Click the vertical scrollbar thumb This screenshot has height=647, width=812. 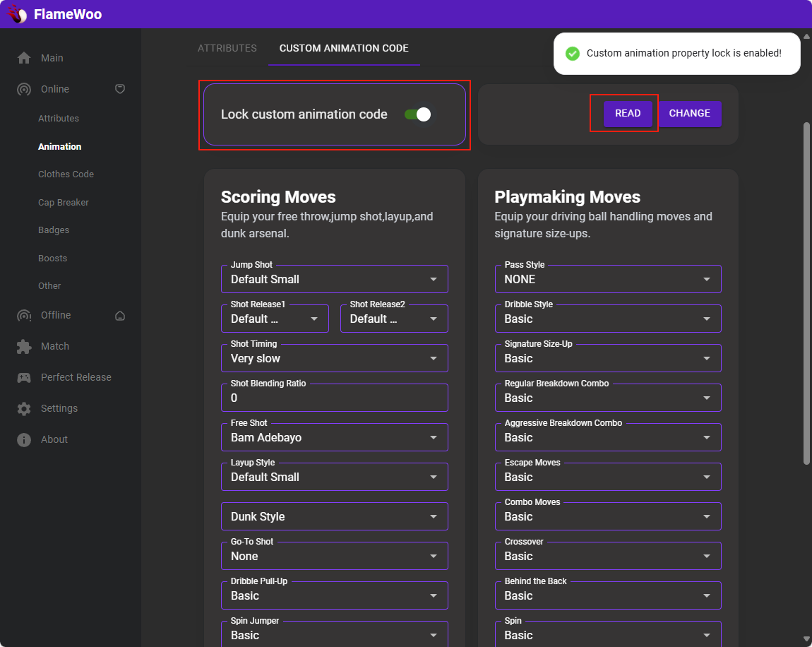[806, 293]
